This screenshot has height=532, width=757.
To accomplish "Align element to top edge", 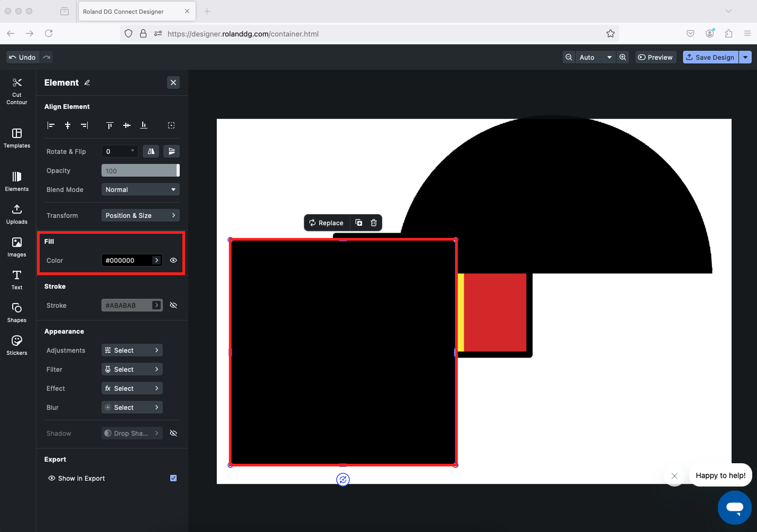I will [x=110, y=125].
